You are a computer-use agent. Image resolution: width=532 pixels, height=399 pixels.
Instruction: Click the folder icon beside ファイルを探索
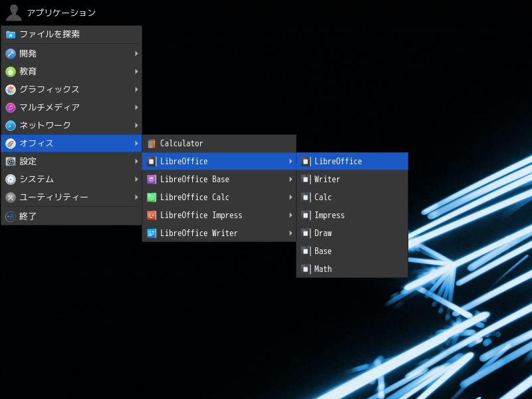point(11,35)
